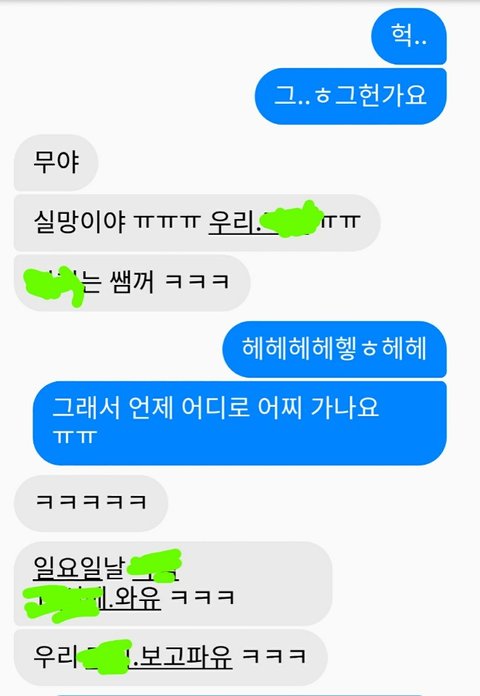Tap the green scribble beside 일요일날
480x696 pixels.
tap(155, 566)
